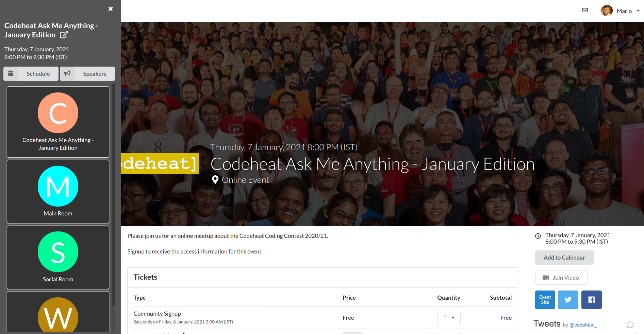Click the Add to Calendar button
The image size is (644, 334).
[x=564, y=257]
